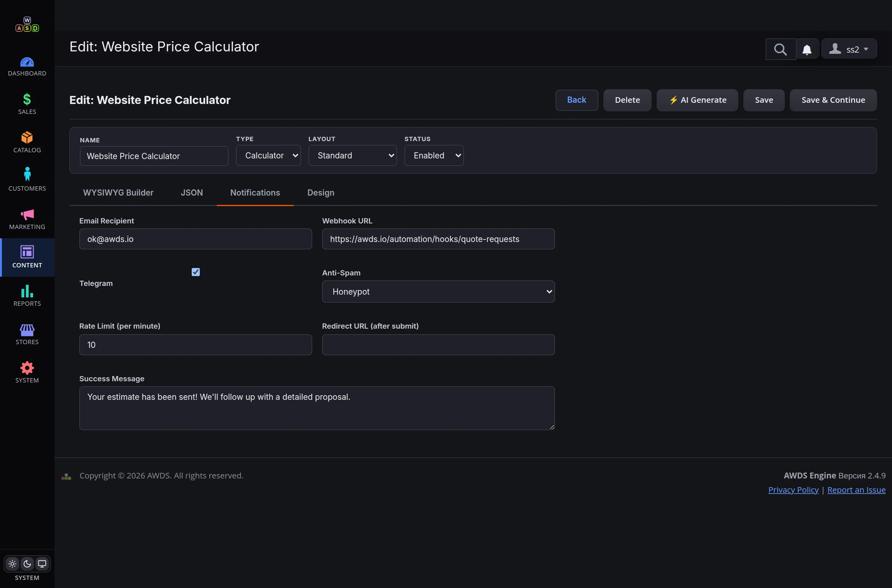Screen dimensions: 892x588
Task: Open the Dashboard gauge icon
Action: tap(27, 62)
